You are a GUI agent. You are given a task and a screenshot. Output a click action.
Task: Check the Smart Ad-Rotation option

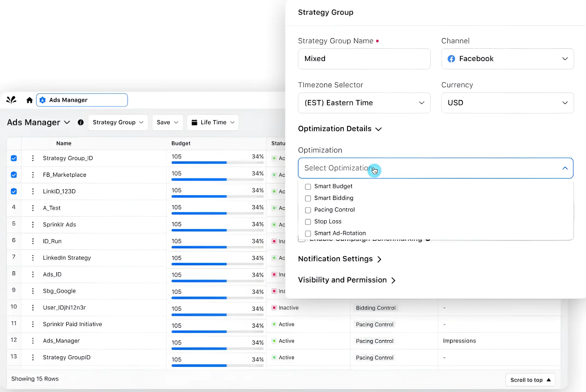point(308,234)
